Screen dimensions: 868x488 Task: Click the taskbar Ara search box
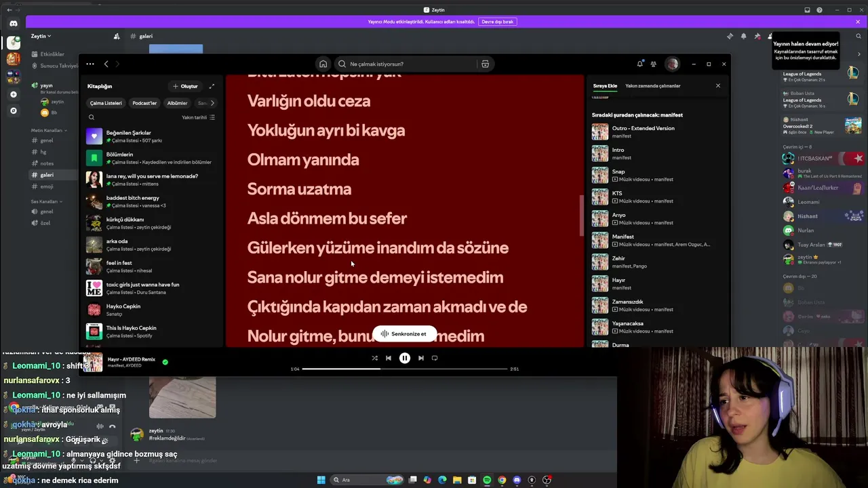tap(368, 480)
